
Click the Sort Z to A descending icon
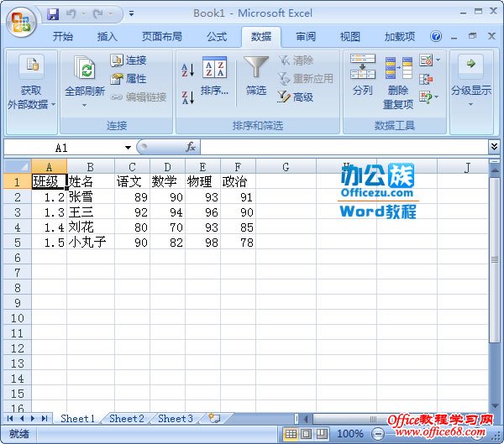point(187,97)
